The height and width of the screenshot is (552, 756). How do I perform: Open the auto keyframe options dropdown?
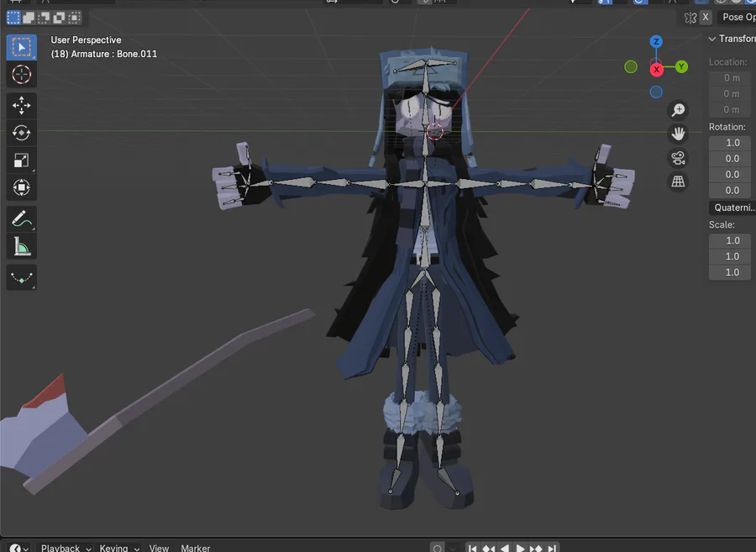coord(452,548)
